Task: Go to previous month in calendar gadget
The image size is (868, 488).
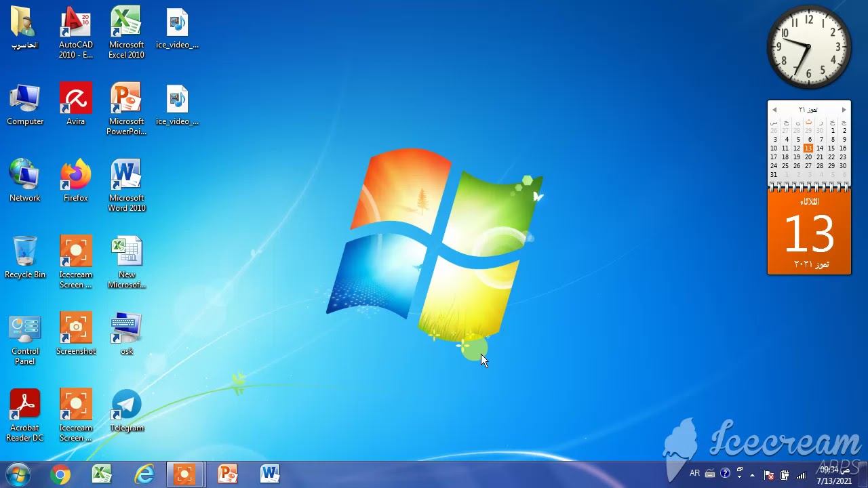Action: 774,110
